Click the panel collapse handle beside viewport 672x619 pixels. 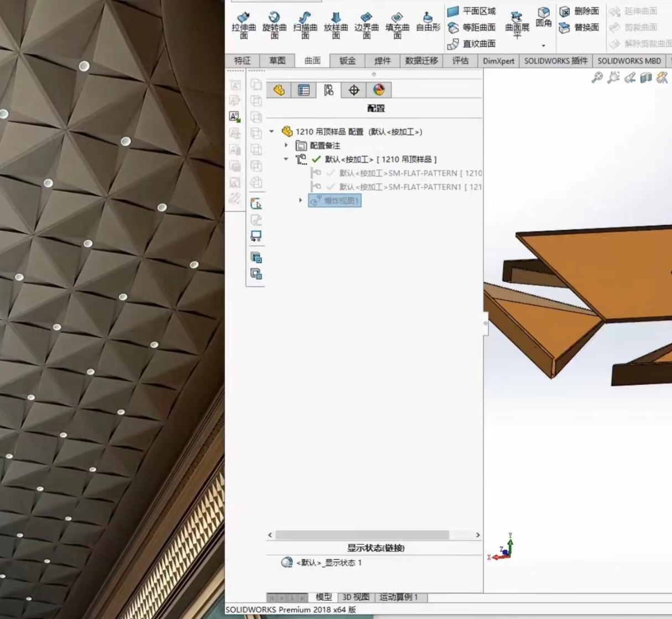click(486, 323)
